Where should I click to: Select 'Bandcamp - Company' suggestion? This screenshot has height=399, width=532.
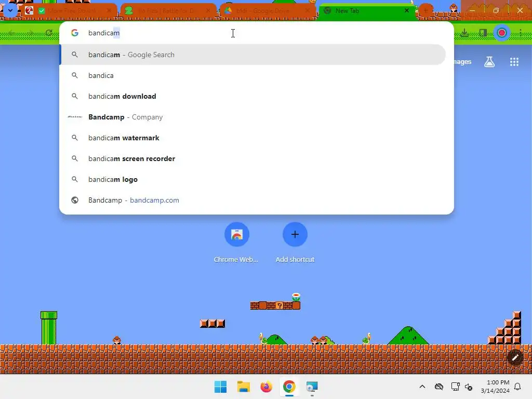tap(253, 117)
